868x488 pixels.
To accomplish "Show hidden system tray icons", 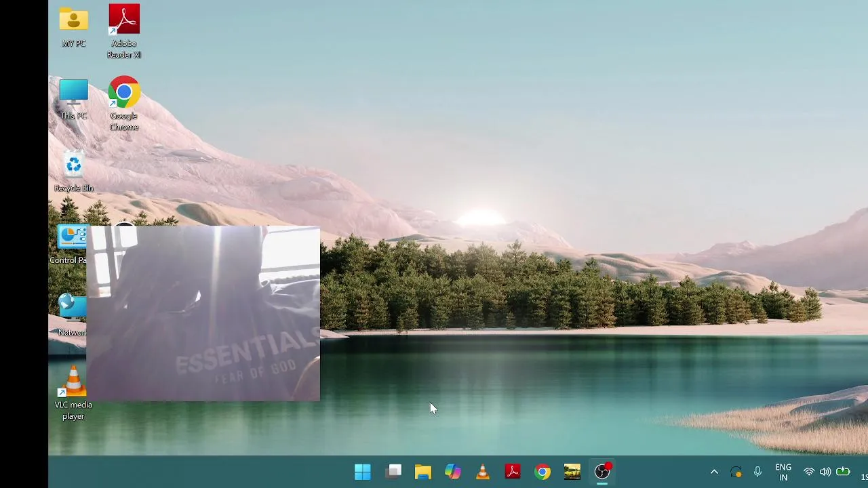I will [x=714, y=472].
